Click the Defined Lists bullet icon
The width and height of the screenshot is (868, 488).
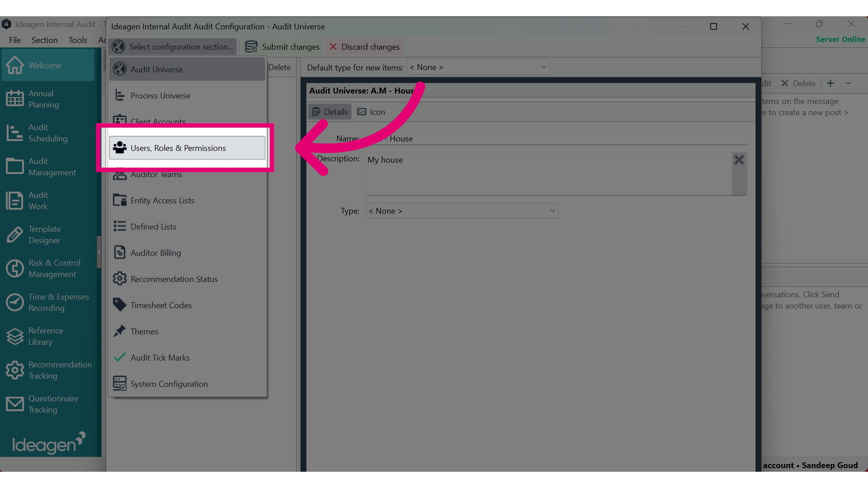pos(120,226)
